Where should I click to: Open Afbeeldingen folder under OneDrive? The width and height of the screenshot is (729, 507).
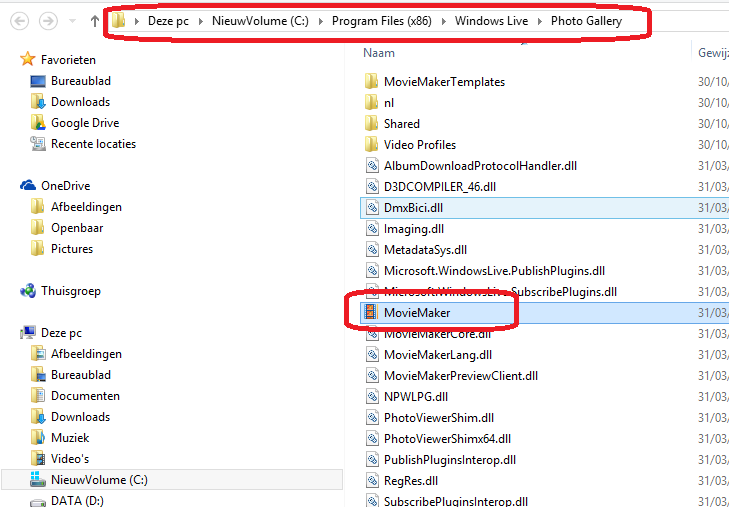pos(86,207)
